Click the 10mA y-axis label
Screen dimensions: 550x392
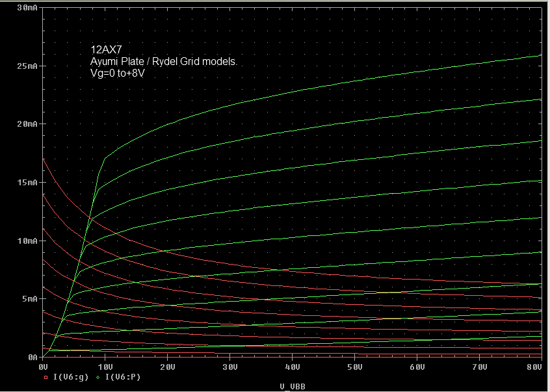pyautogui.click(x=27, y=241)
